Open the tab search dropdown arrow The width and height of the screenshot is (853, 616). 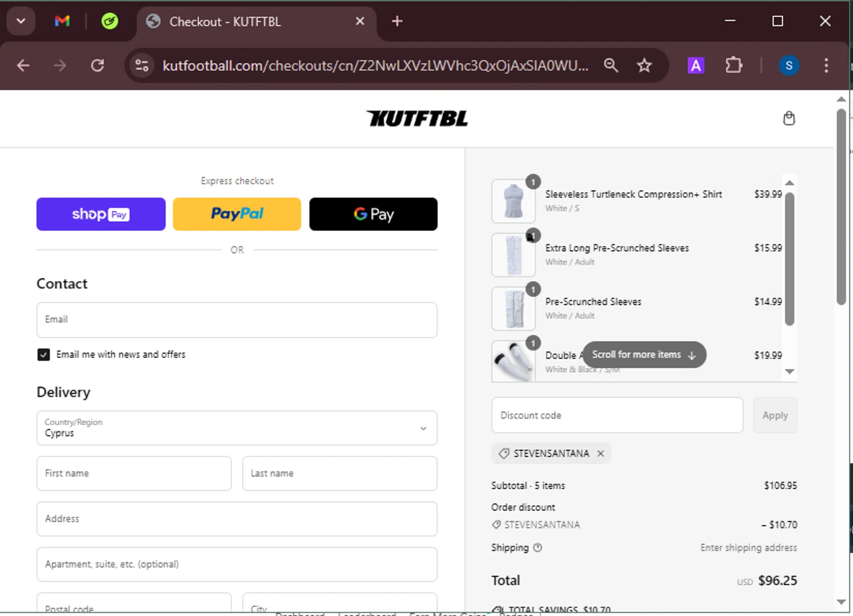(x=21, y=21)
